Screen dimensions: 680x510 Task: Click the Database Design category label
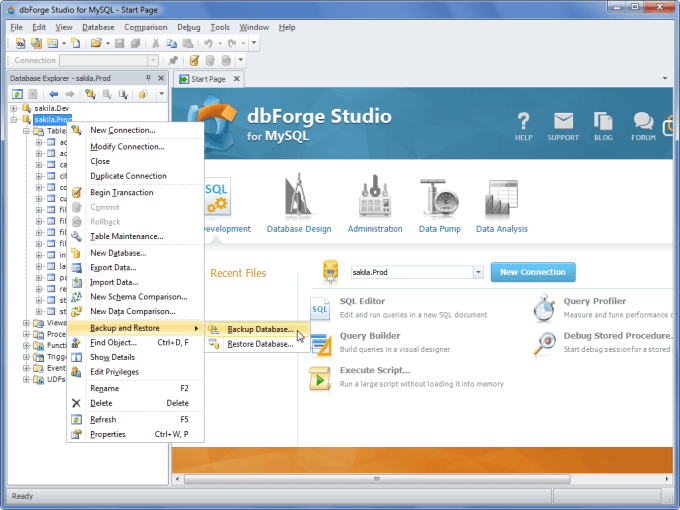(299, 229)
